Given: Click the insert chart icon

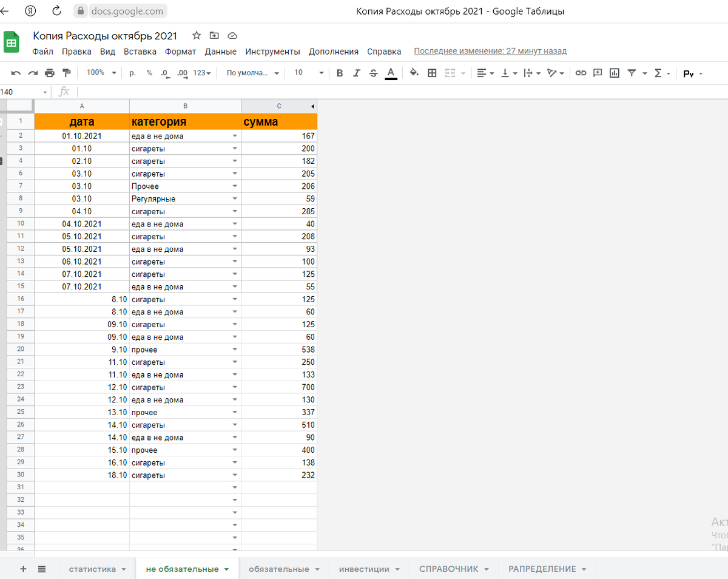Looking at the screenshot, I should pos(615,73).
